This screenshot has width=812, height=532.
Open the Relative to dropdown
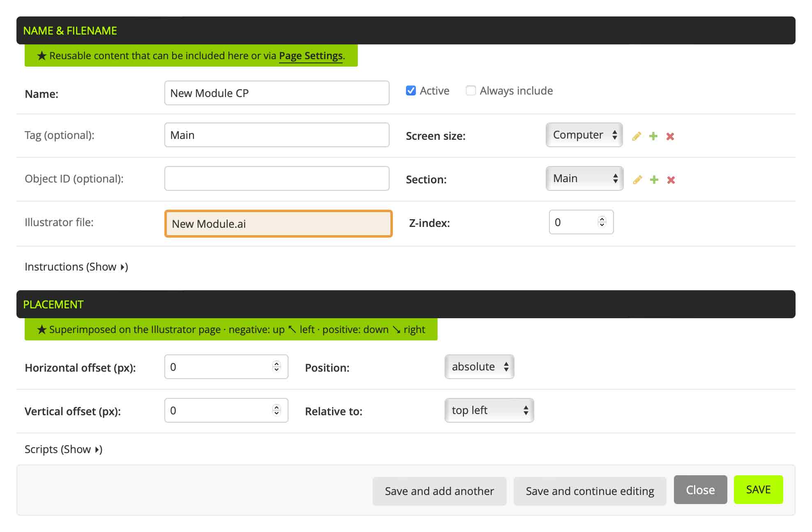489,410
